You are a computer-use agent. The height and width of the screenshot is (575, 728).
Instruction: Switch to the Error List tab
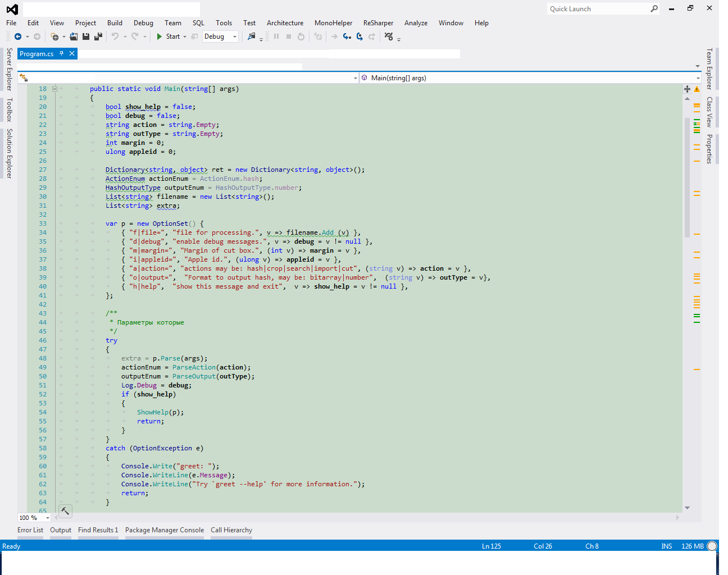30,530
